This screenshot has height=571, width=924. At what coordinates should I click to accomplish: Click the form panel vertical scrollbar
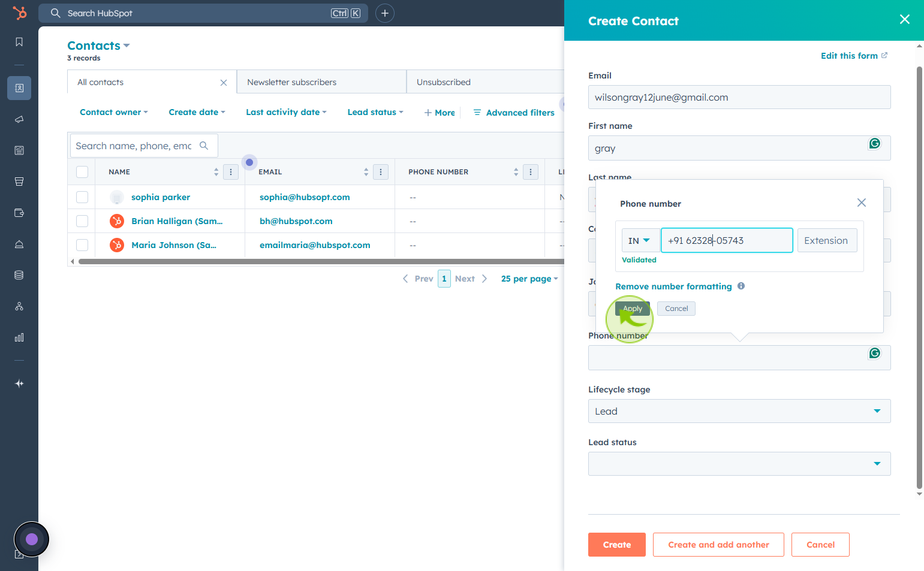[919, 278]
